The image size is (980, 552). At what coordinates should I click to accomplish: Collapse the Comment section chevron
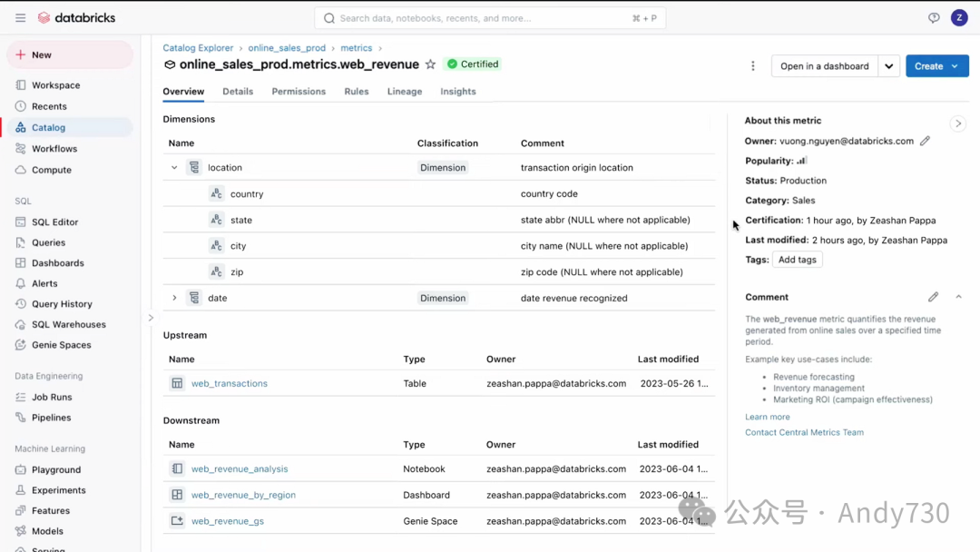(958, 297)
